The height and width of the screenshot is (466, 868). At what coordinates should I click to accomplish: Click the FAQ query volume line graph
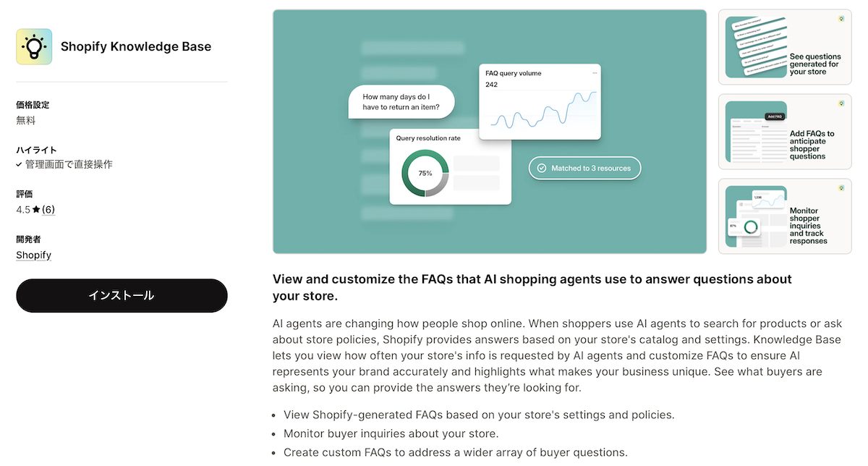tap(541, 110)
